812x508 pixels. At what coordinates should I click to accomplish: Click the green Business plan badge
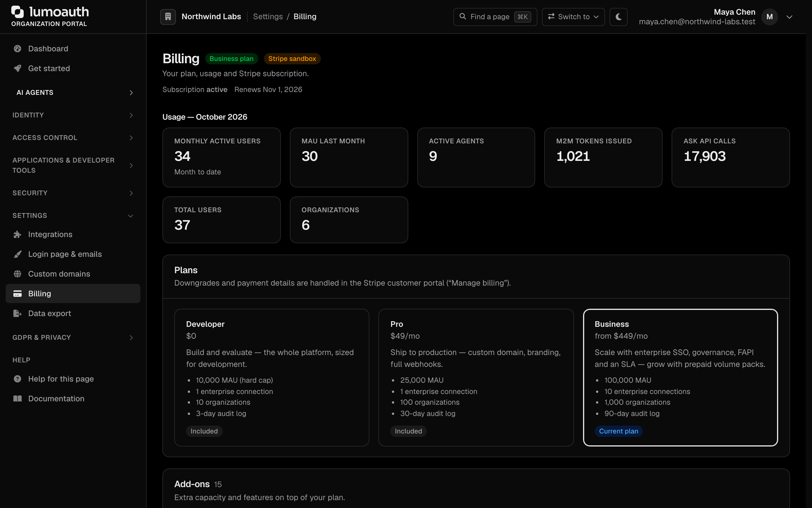[x=231, y=59]
